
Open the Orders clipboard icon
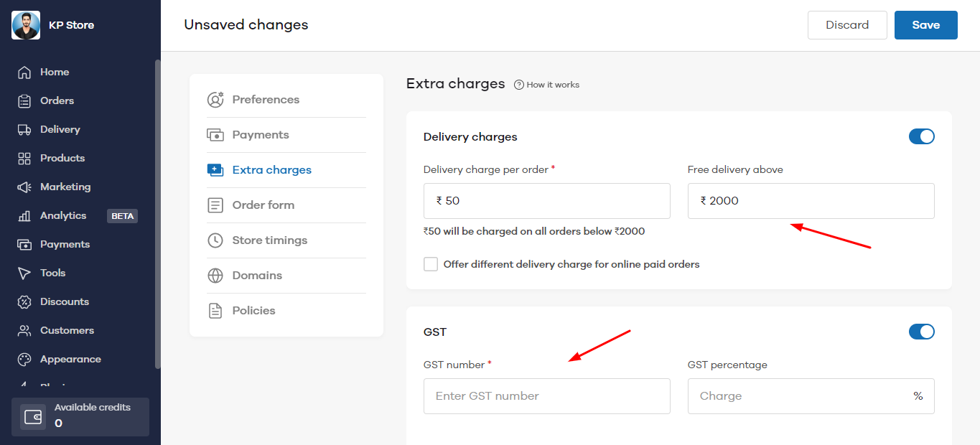pos(24,101)
